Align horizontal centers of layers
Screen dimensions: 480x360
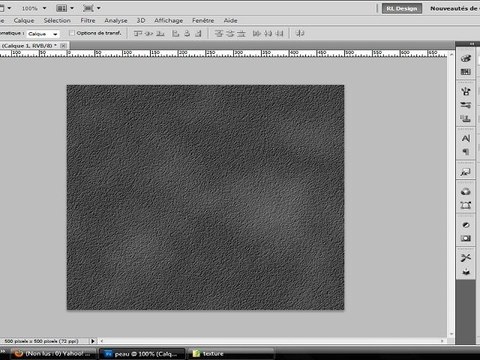click(187, 33)
